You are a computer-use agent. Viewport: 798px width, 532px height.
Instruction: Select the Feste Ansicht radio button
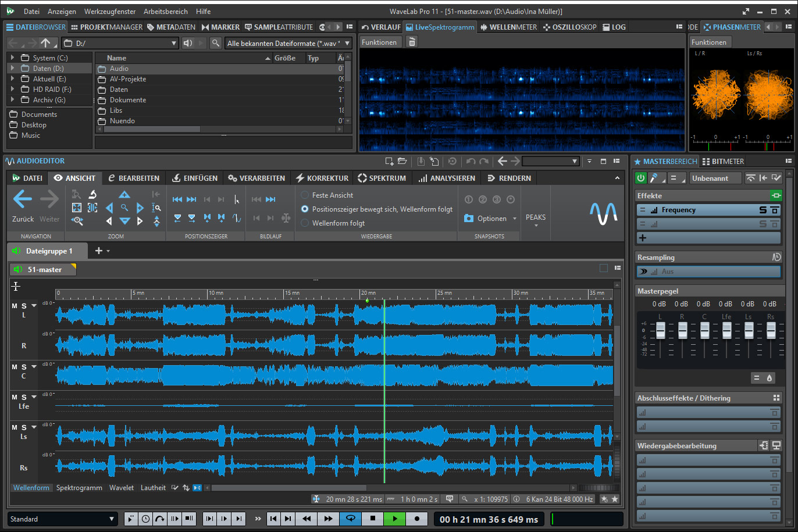point(305,195)
